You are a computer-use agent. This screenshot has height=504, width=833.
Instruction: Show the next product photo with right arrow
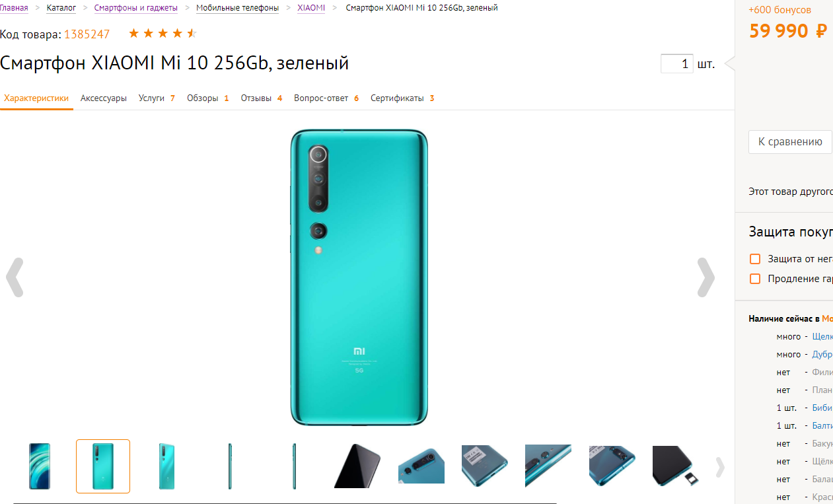click(x=706, y=277)
